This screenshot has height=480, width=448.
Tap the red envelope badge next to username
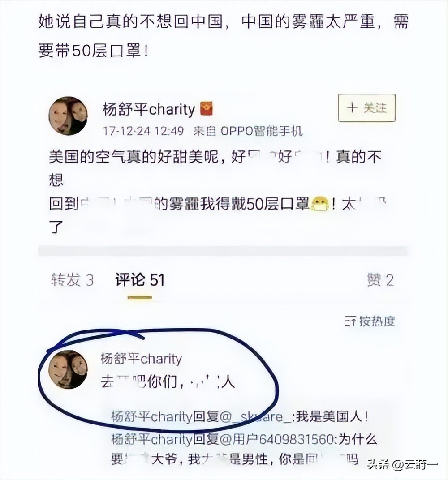tap(207, 109)
